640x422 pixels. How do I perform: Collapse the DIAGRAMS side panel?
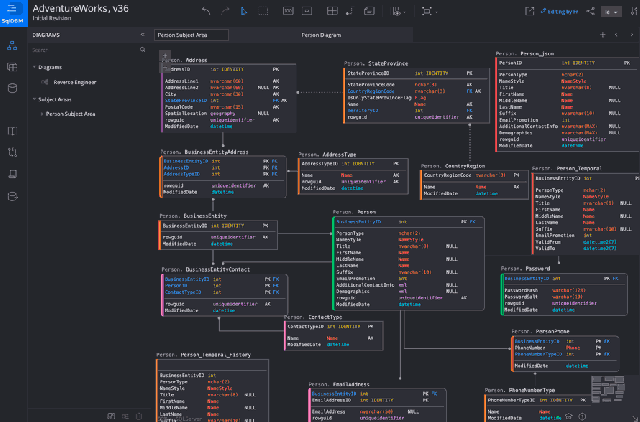pyautogui.click(x=142, y=35)
